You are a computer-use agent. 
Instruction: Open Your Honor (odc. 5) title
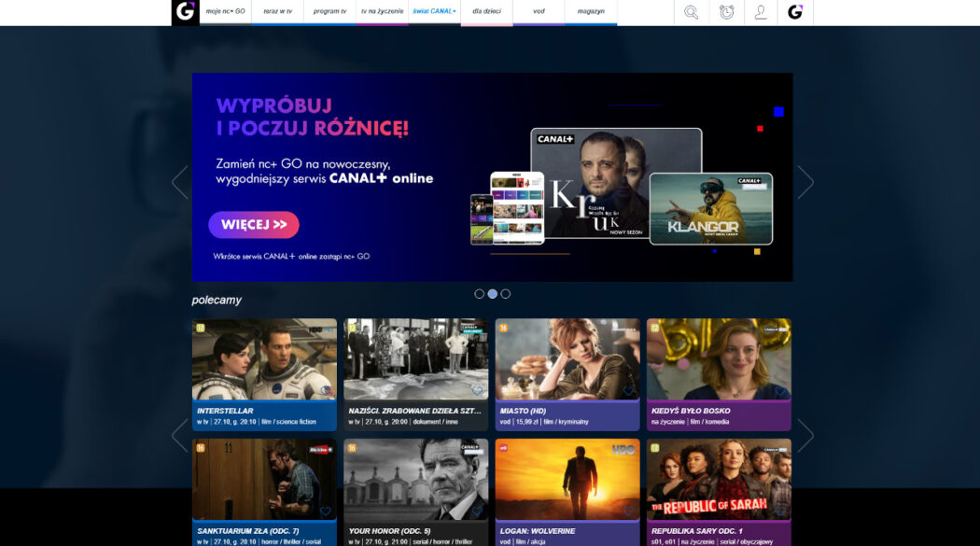[x=389, y=531]
